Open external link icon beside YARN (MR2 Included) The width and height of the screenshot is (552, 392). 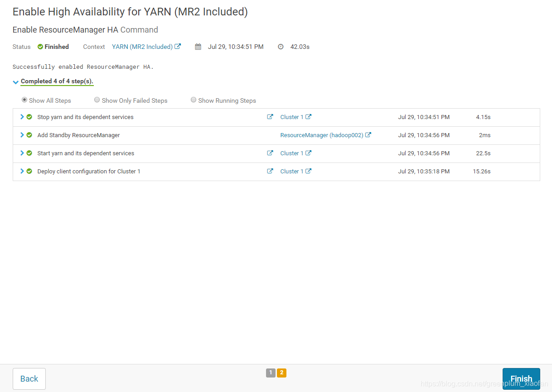pos(178,46)
